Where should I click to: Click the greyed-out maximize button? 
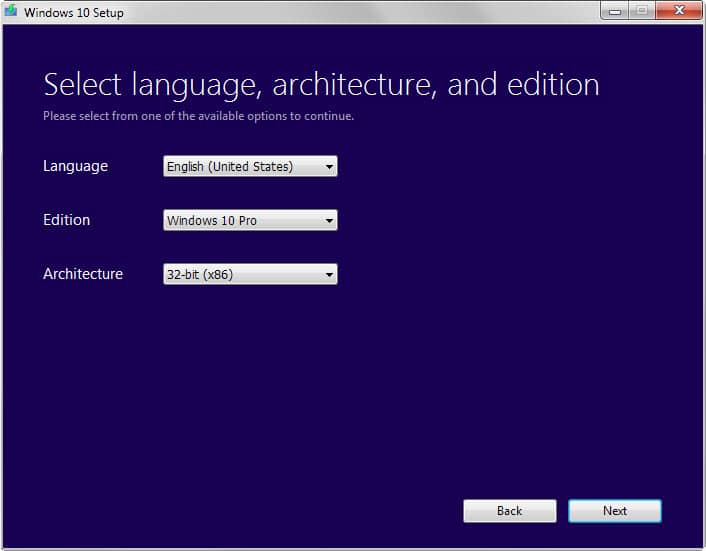click(639, 11)
